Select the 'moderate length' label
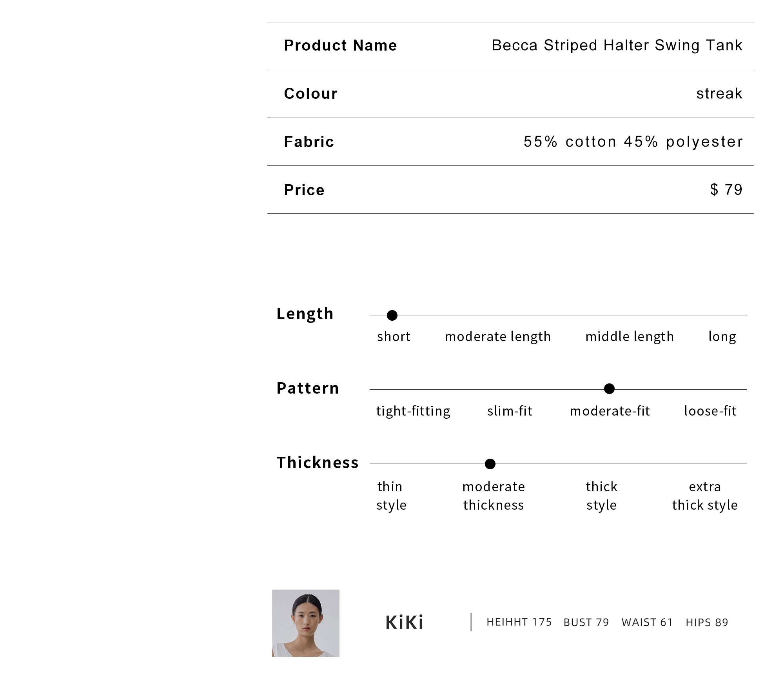Screen dimensions: 784x679 (498, 337)
